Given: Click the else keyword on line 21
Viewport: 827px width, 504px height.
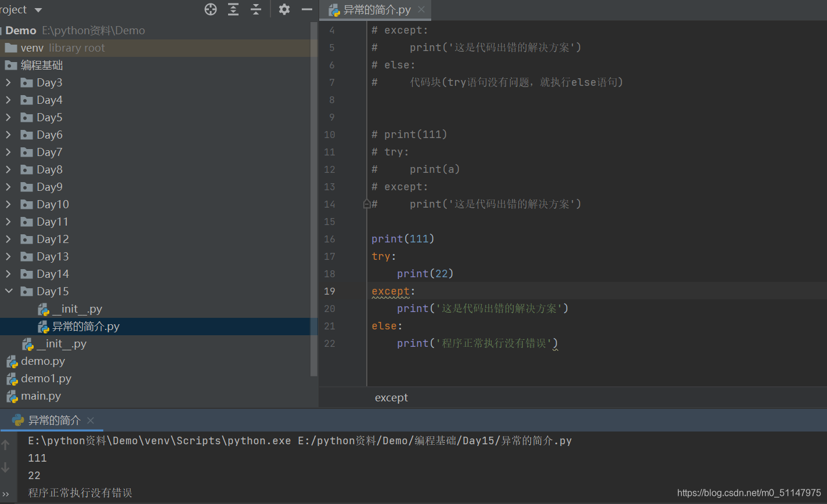Looking at the screenshot, I should [x=384, y=326].
